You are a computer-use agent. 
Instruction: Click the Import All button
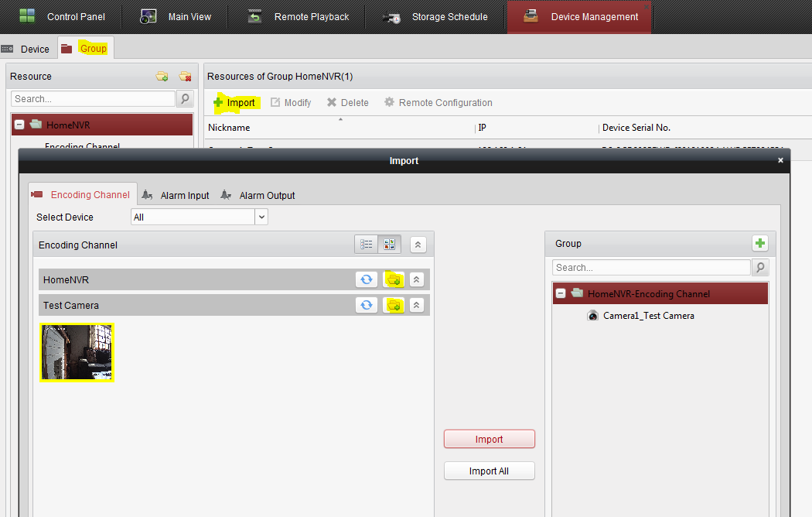[x=489, y=471]
